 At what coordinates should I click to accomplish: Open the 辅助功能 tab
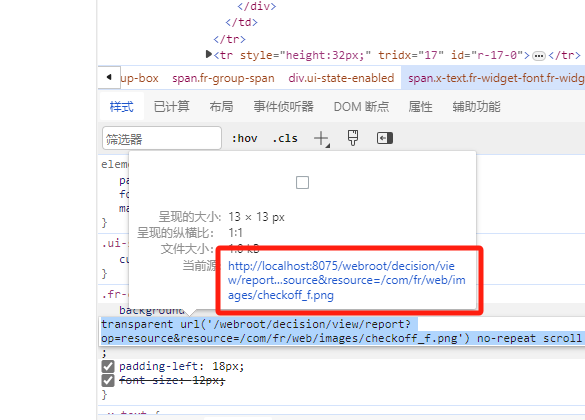(x=476, y=107)
